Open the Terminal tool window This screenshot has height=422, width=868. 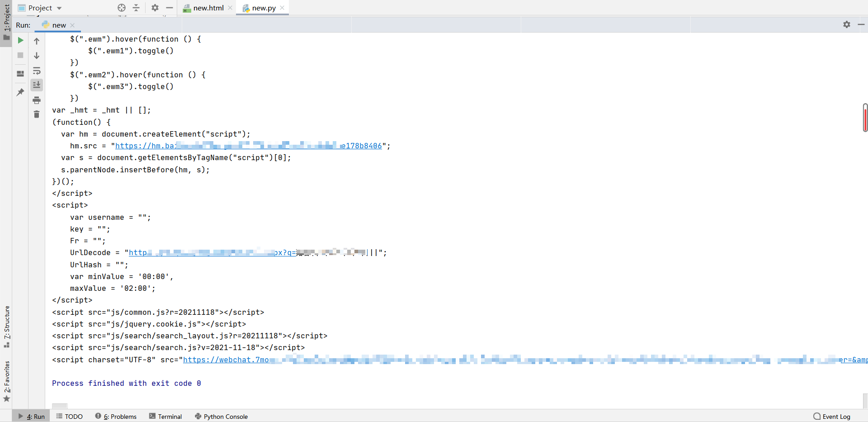pyautogui.click(x=165, y=417)
